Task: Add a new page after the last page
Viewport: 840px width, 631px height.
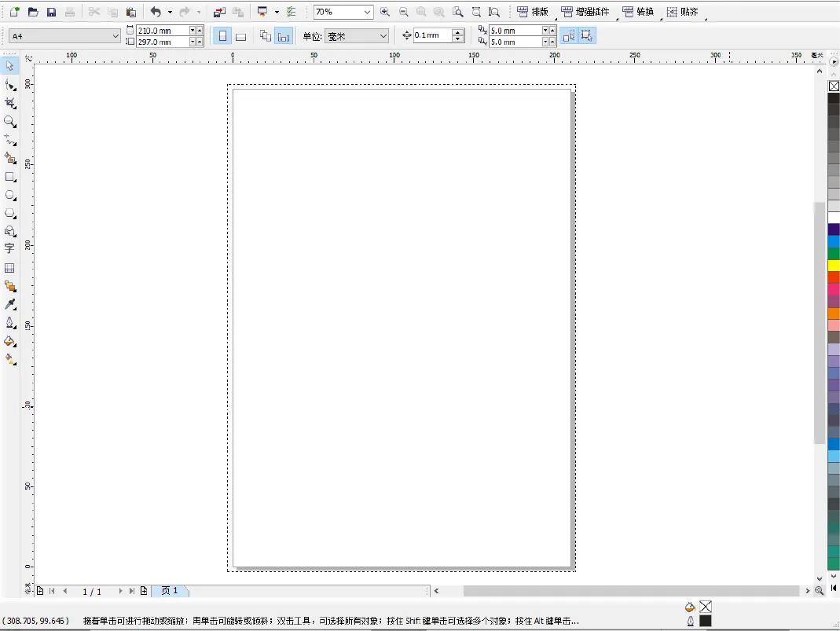Action: [144, 591]
